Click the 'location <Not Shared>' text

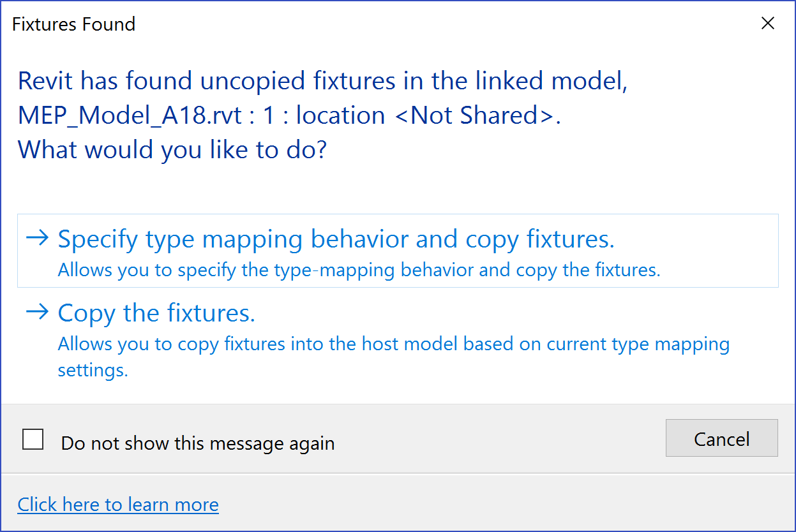click(x=428, y=115)
